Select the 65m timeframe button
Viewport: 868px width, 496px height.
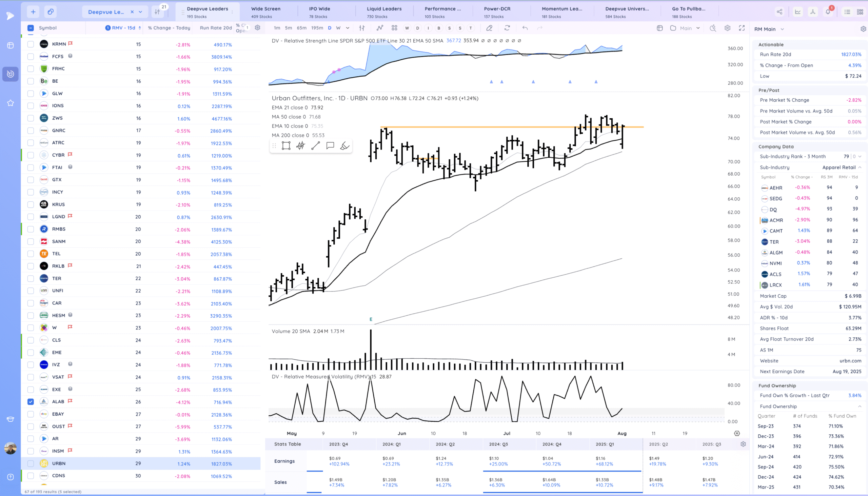301,28
